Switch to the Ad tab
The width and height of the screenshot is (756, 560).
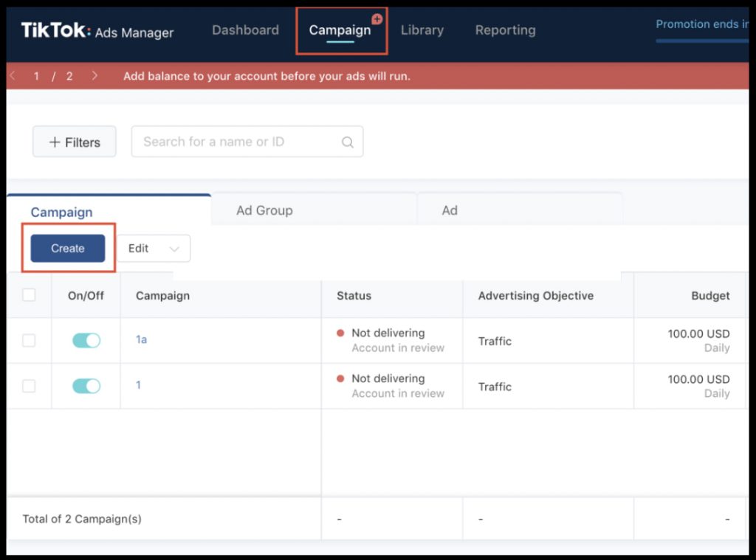[450, 210]
